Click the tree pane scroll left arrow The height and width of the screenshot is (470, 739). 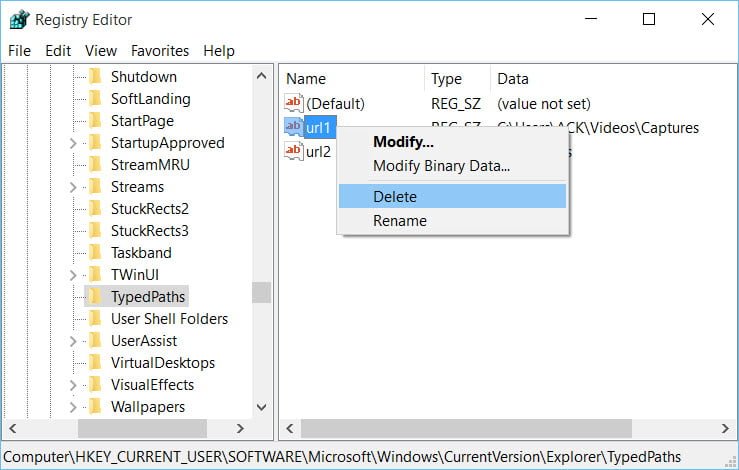13,429
